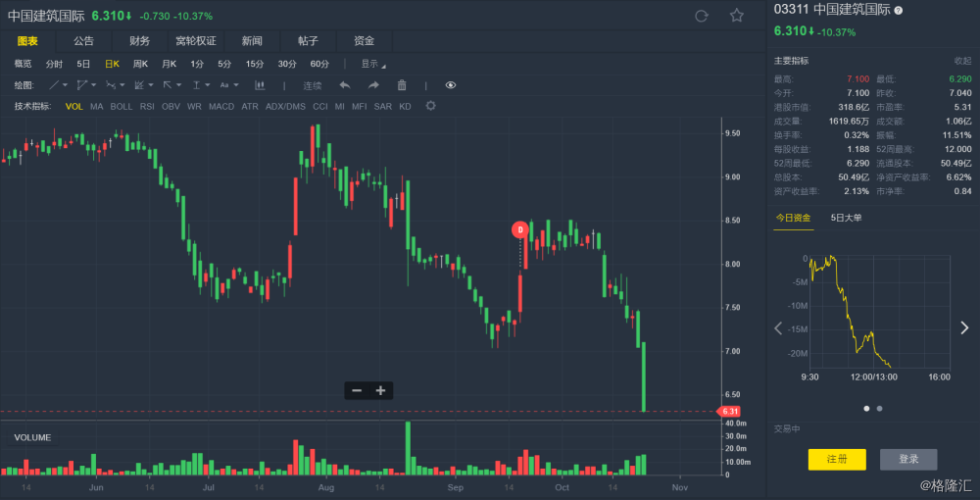Enable the BOLL indicator
The image size is (980, 500).
[x=122, y=106]
